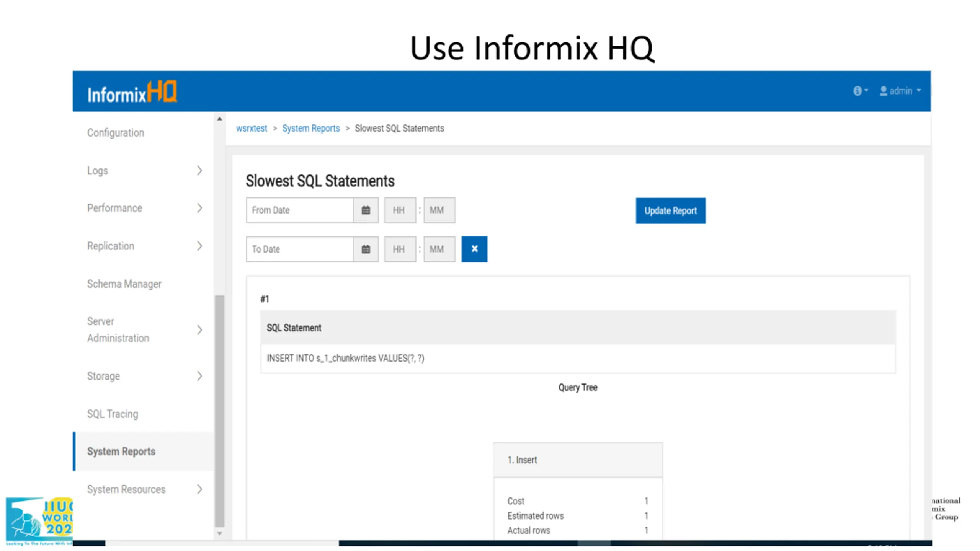The height and width of the screenshot is (551, 980).
Task: Open the To Date calendar picker
Action: pyautogui.click(x=366, y=249)
